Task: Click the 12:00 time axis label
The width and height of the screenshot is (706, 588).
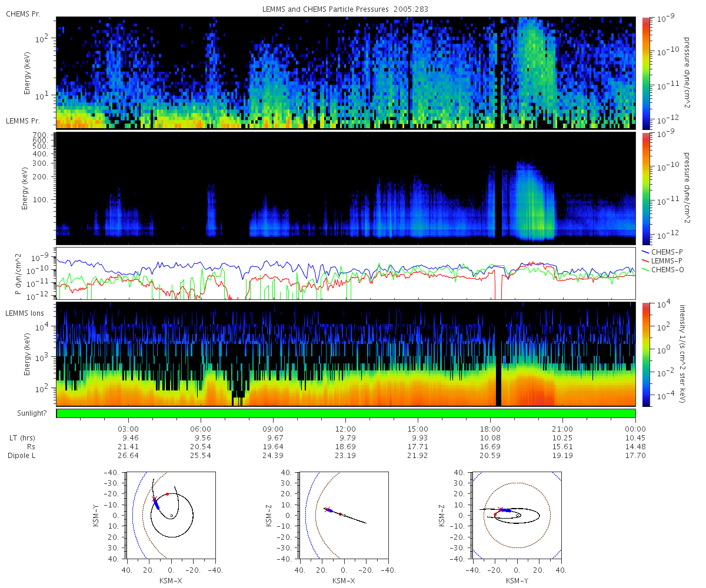Action: pyautogui.click(x=345, y=429)
